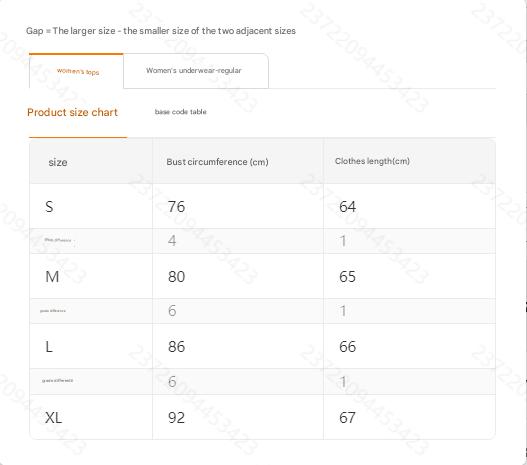Switch to the Women's tops tab
Screen dimensions: 527x465
tap(77, 71)
